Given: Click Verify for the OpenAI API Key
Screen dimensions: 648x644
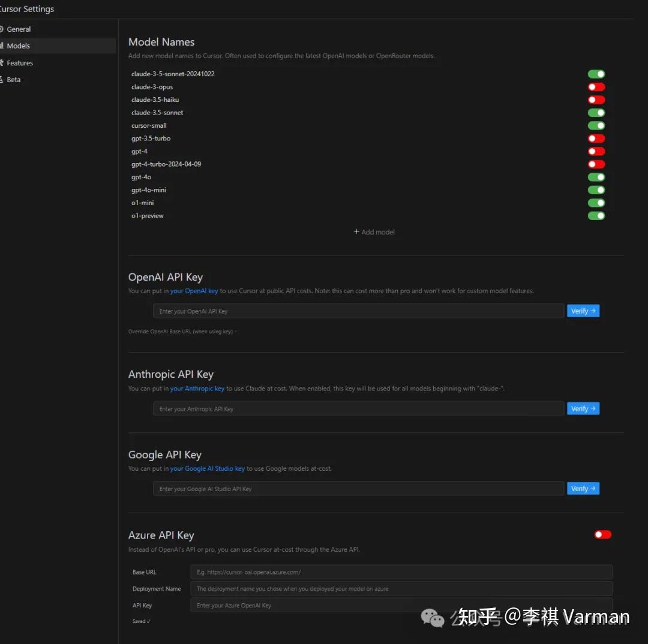Looking at the screenshot, I should click(x=583, y=311).
